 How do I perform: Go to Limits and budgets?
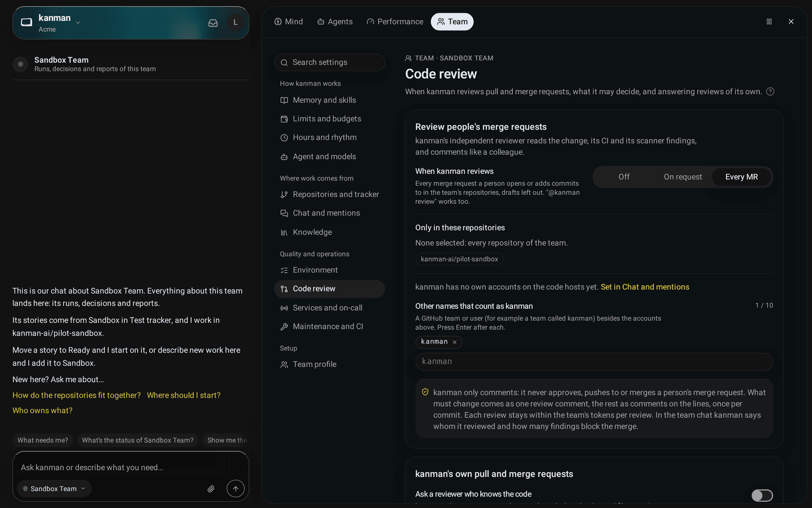(329, 119)
